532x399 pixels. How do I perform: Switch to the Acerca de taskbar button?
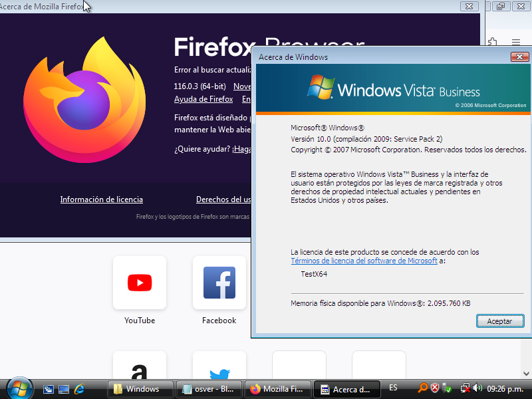tap(346, 389)
